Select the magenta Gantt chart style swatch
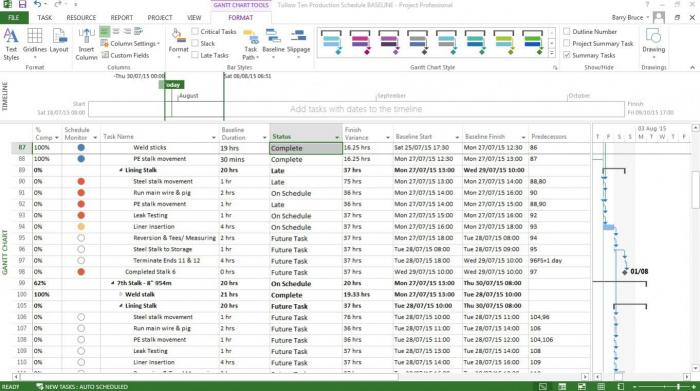700x391 pixels. 360,42
